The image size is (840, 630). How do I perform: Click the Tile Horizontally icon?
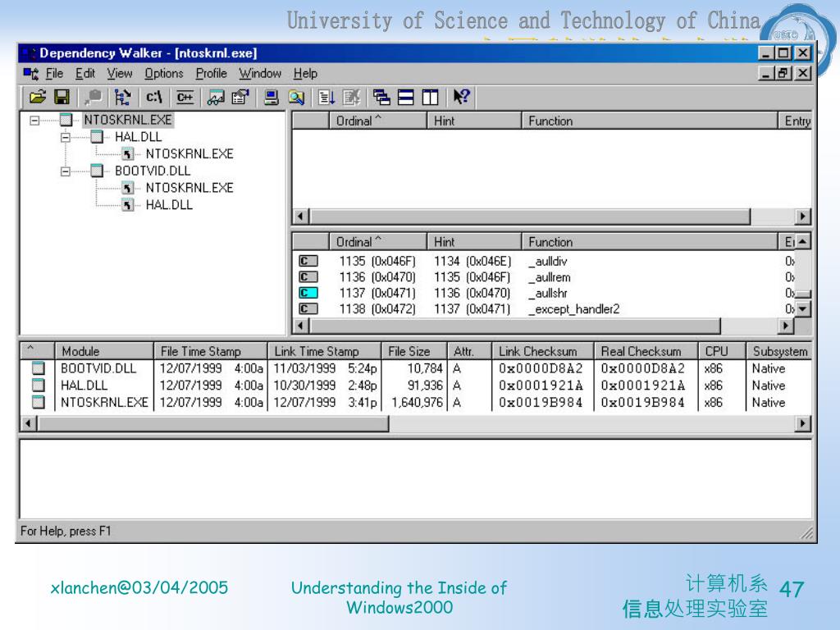click(405, 97)
